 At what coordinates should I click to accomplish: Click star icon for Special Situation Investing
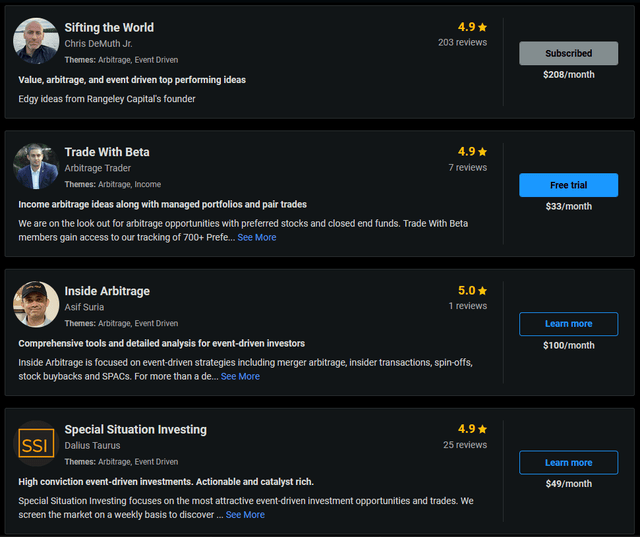click(483, 429)
